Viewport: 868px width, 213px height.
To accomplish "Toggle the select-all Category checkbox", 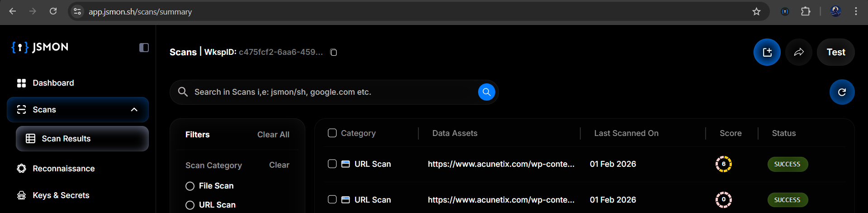I will pyautogui.click(x=332, y=133).
